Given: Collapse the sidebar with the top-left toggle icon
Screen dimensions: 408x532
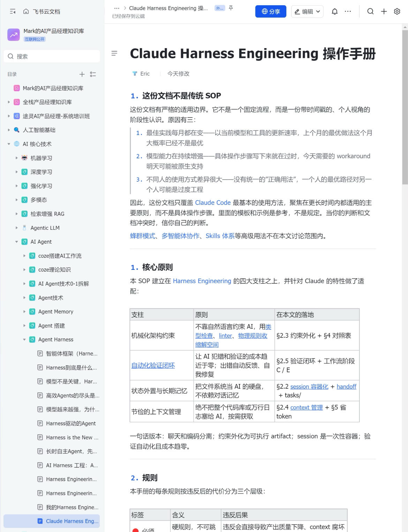Looking at the screenshot, I should point(13,12).
